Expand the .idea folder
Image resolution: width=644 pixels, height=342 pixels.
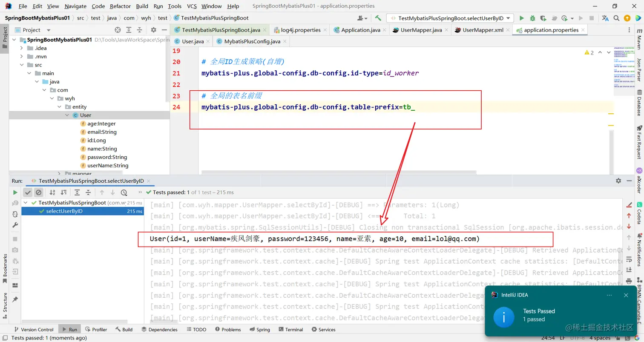pyautogui.click(x=21, y=48)
